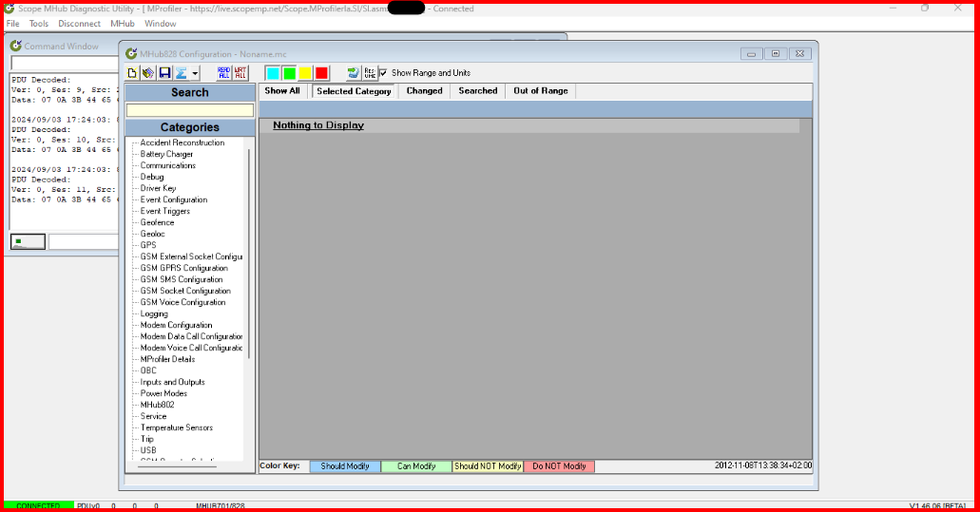Click the Categories list horizontal scrollbar
The image size is (980, 512).
tap(178, 466)
